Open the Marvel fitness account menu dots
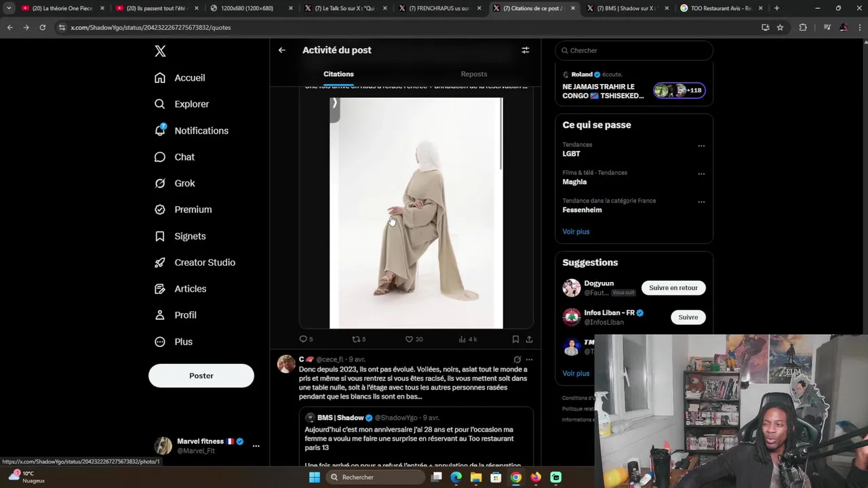Viewport: 868px width, 488px height. 256,446
